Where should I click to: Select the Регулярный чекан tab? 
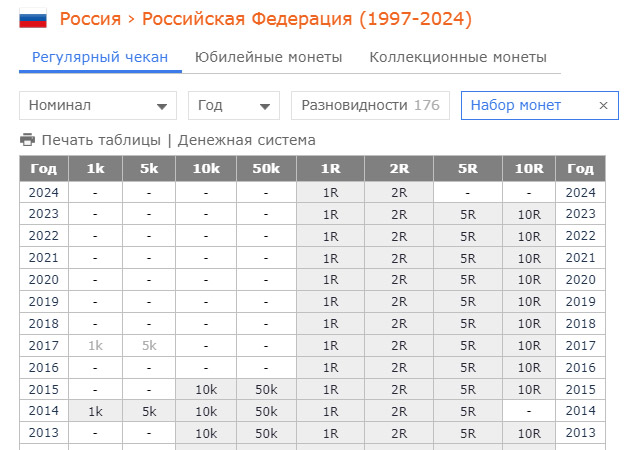100,57
